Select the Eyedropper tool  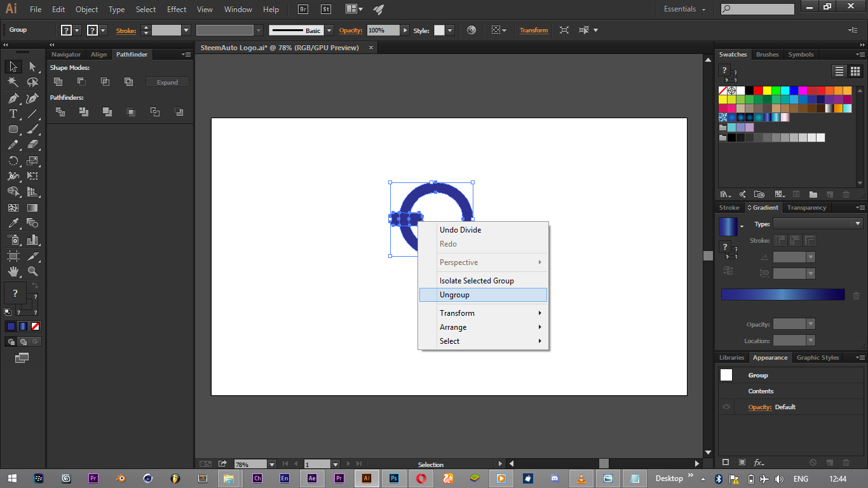pos(13,223)
